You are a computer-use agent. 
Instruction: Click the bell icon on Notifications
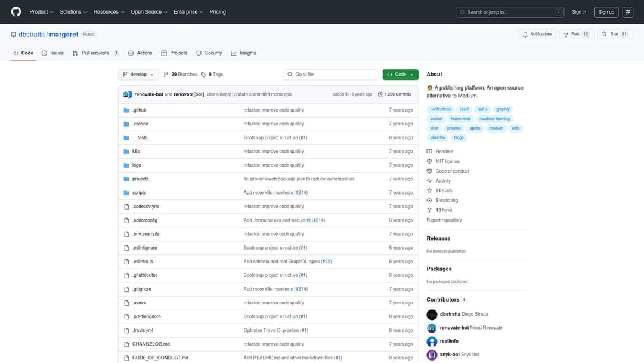click(525, 35)
